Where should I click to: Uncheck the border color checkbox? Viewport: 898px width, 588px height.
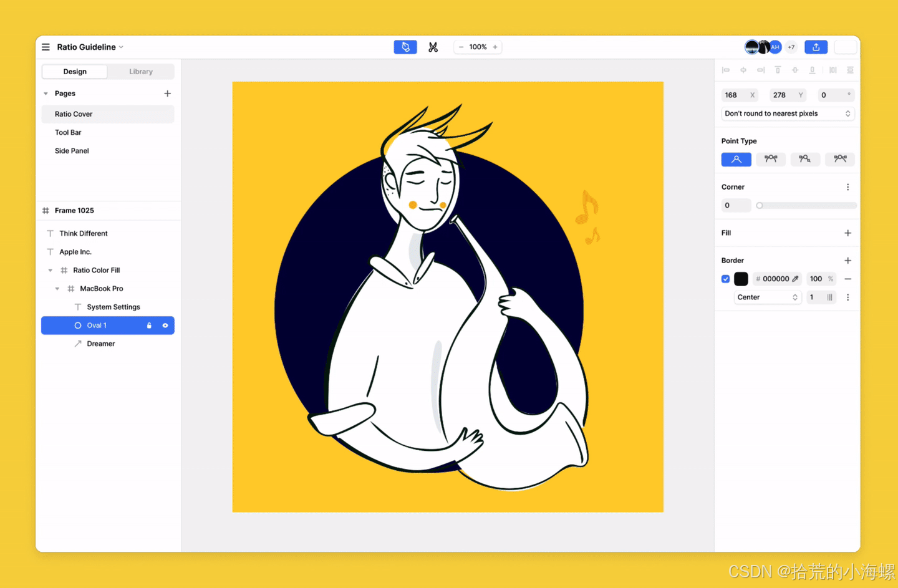pos(725,279)
